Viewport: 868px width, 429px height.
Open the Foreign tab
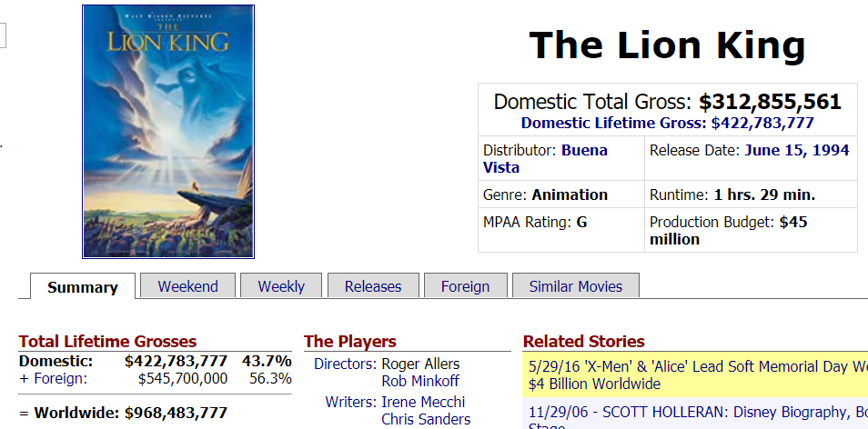click(x=466, y=285)
